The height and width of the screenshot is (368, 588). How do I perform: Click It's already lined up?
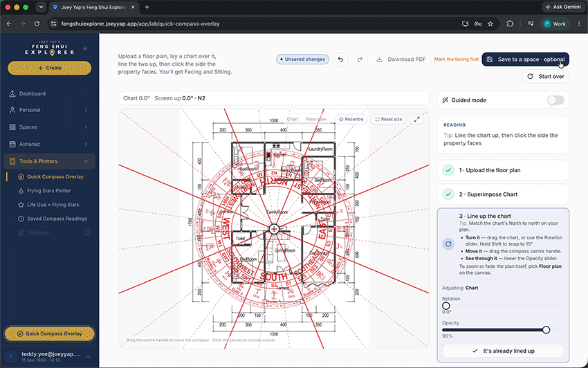click(x=503, y=351)
